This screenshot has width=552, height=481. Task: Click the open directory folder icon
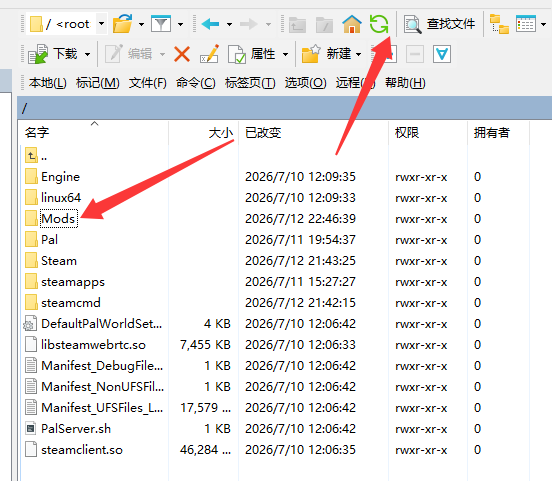click(x=123, y=24)
